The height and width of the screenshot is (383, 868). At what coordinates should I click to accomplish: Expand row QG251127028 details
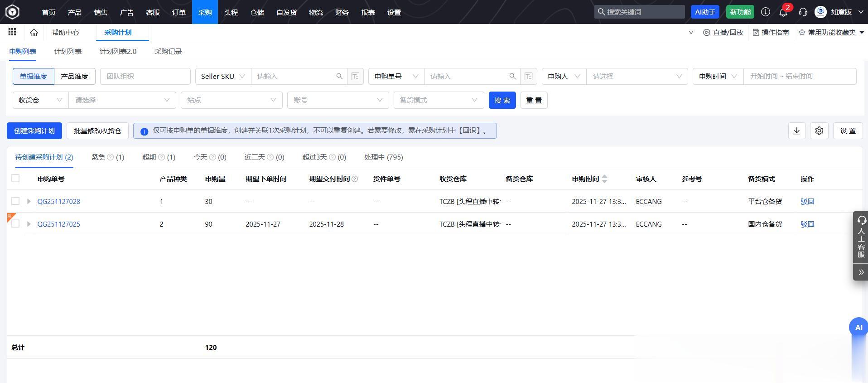click(29, 201)
